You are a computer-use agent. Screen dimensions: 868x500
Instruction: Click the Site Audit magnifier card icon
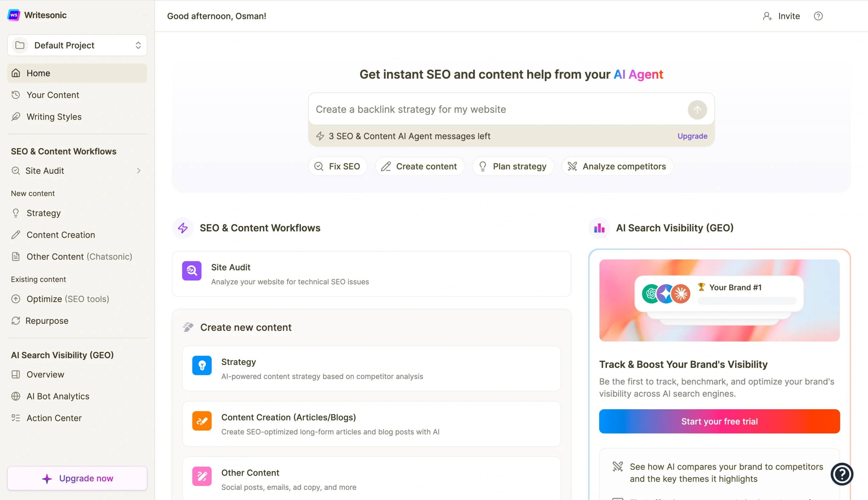pos(192,271)
